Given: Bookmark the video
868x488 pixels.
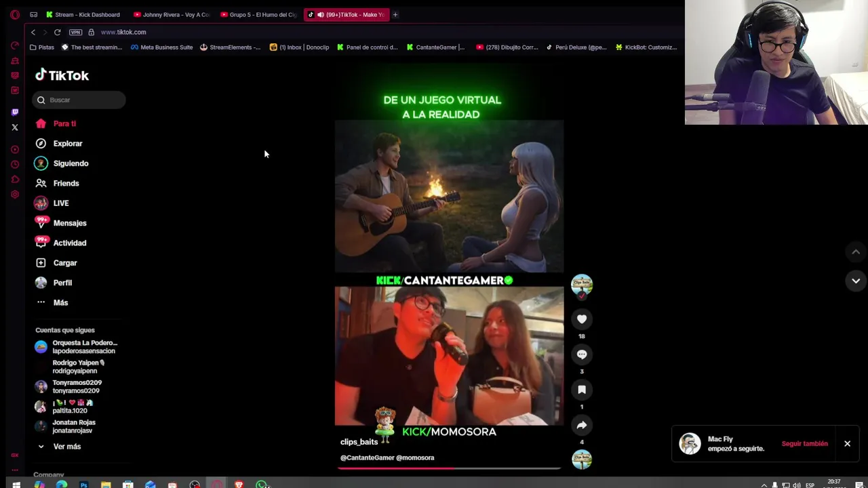Looking at the screenshot, I should point(582,390).
